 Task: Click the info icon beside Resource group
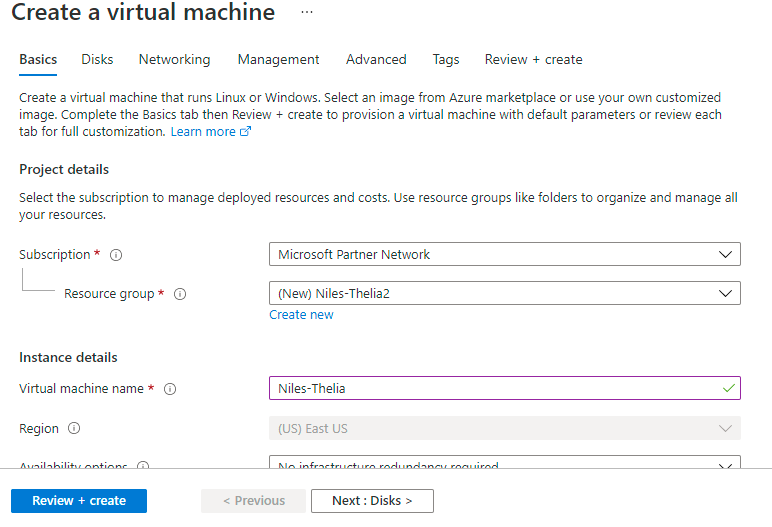pos(180,294)
